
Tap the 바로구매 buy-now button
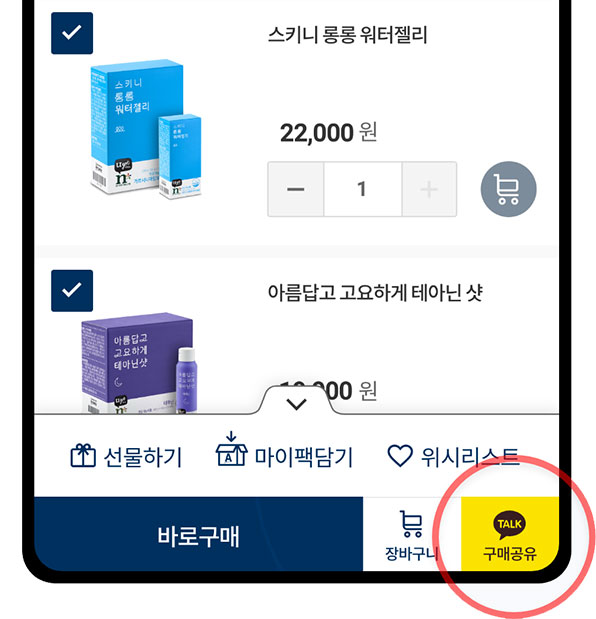click(199, 534)
